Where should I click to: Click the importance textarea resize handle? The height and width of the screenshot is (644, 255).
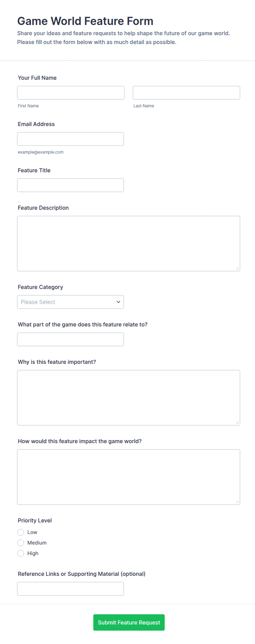pos(237,423)
